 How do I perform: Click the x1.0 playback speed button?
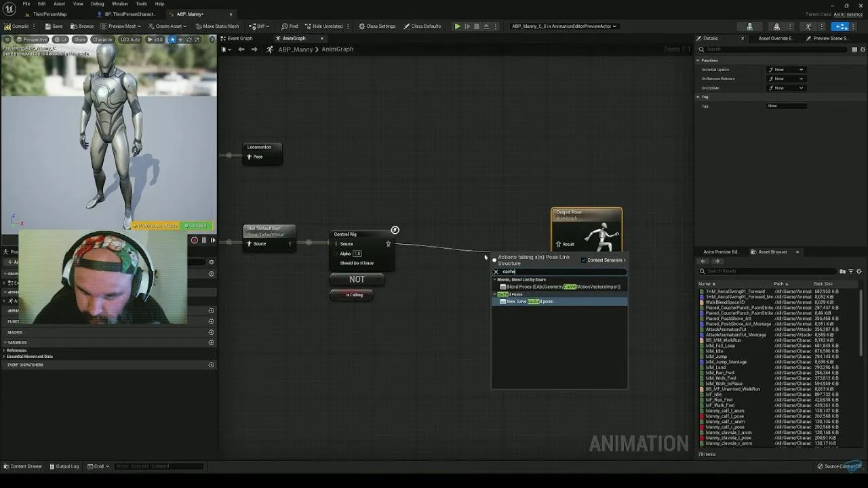(156, 39)
